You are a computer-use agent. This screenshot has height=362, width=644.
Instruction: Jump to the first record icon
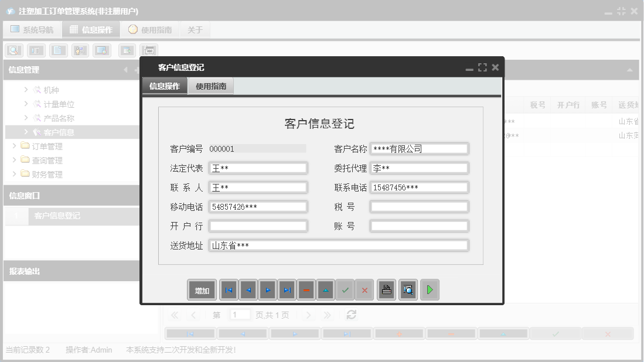[x=229, y=289]
